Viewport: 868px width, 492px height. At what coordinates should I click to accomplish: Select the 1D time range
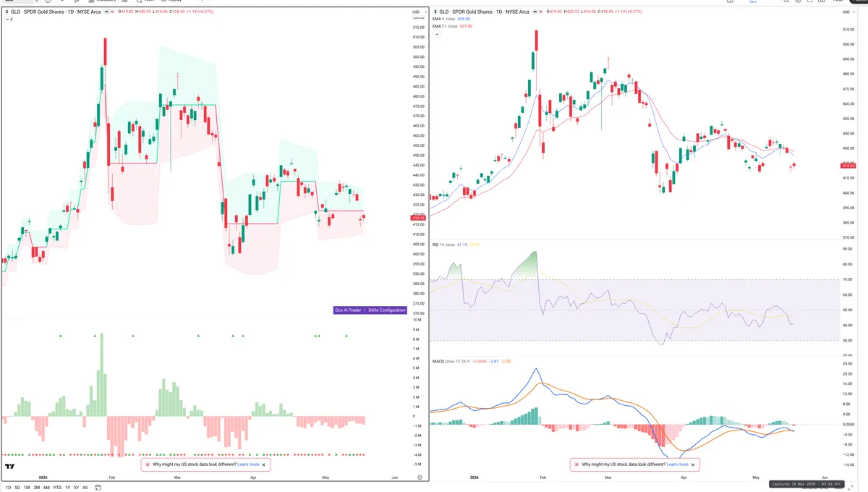[x=8, y=487]
